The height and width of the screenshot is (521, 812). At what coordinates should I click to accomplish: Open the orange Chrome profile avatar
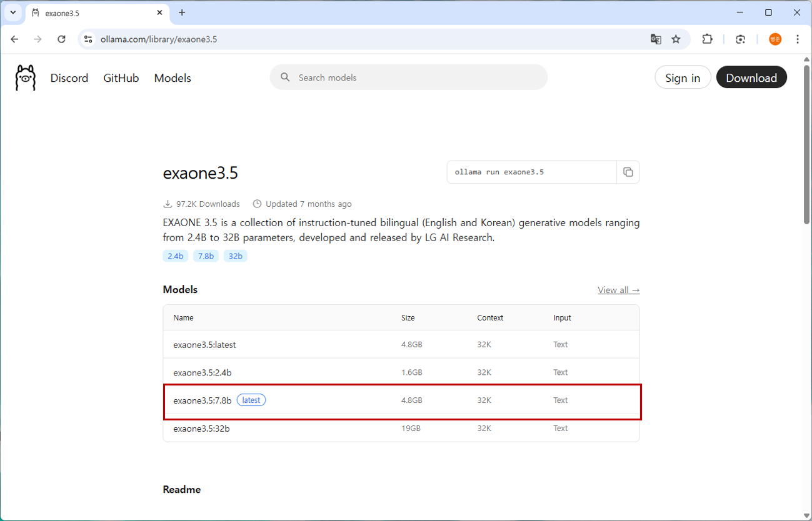pyautogui.click(x=775, y=39)
